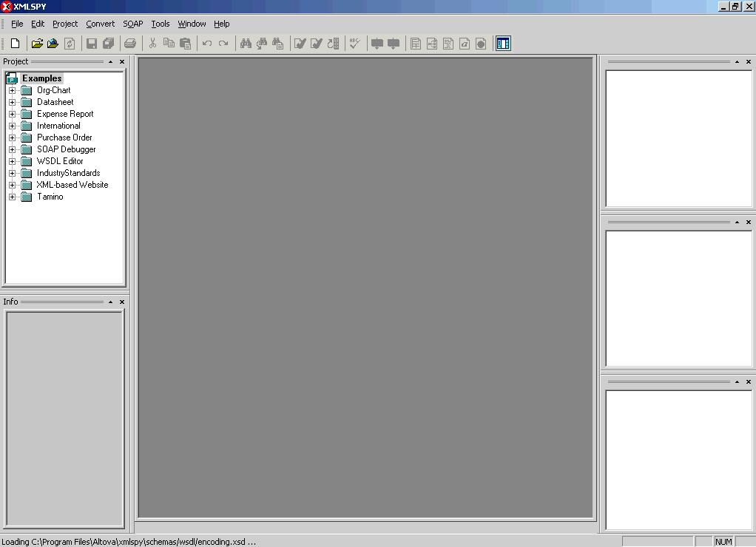Switch to Enhanced Grid view icon
The height and width of the screenshot is (547, 756).
tap(416, 44)
